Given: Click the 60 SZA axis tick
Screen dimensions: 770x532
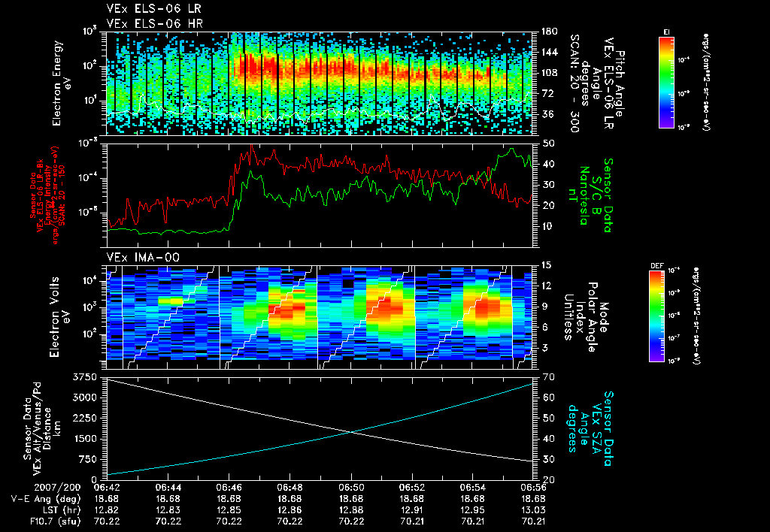Looking at the screenshot, I should (548, 397).
